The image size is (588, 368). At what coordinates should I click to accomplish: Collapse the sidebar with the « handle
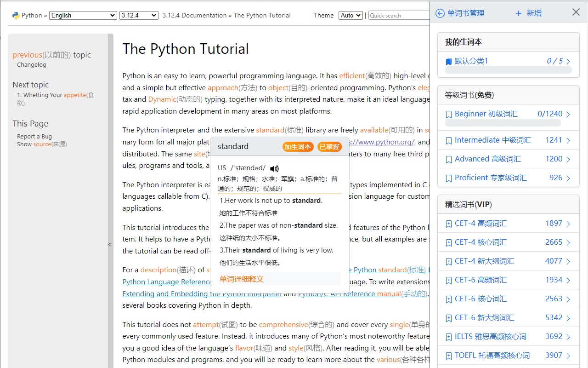coord(110,244)
